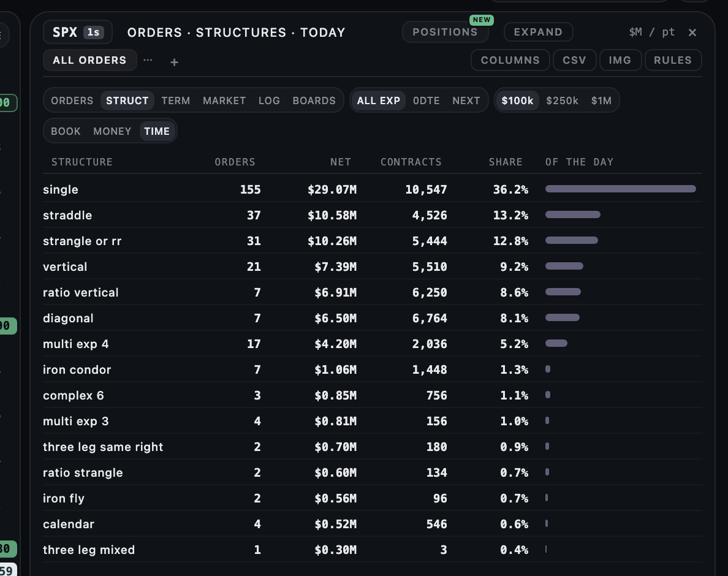This screenshot has height=576, width=728.
Task: Sort by NET column header
Action: 340,162
